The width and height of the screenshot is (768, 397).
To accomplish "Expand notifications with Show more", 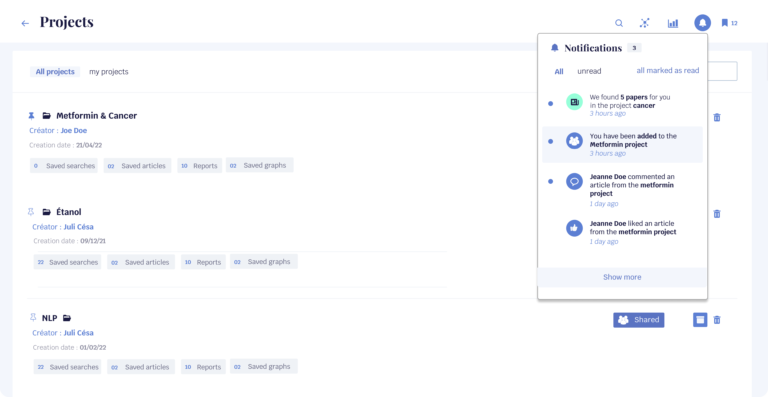I will 622,277.
